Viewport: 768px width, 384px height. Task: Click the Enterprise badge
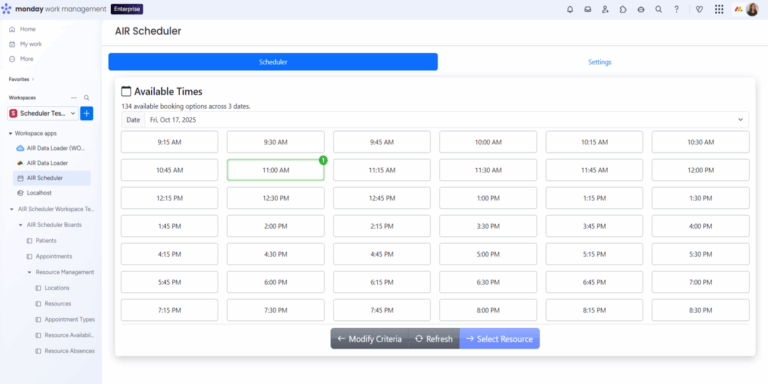pos(127,9)
